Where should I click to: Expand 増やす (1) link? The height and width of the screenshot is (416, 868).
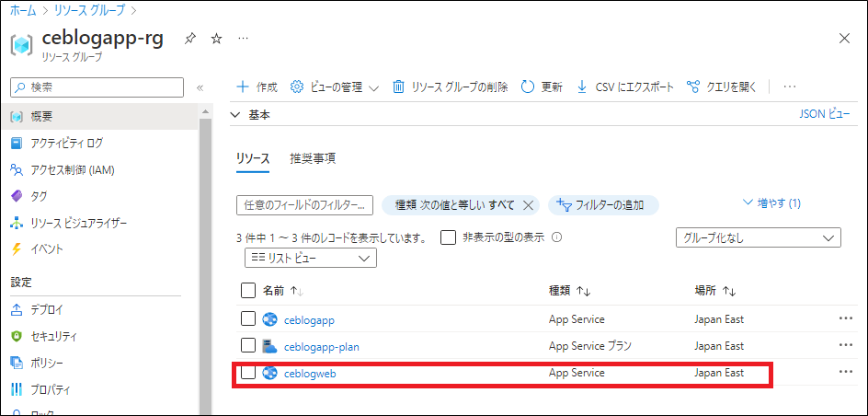772,203
